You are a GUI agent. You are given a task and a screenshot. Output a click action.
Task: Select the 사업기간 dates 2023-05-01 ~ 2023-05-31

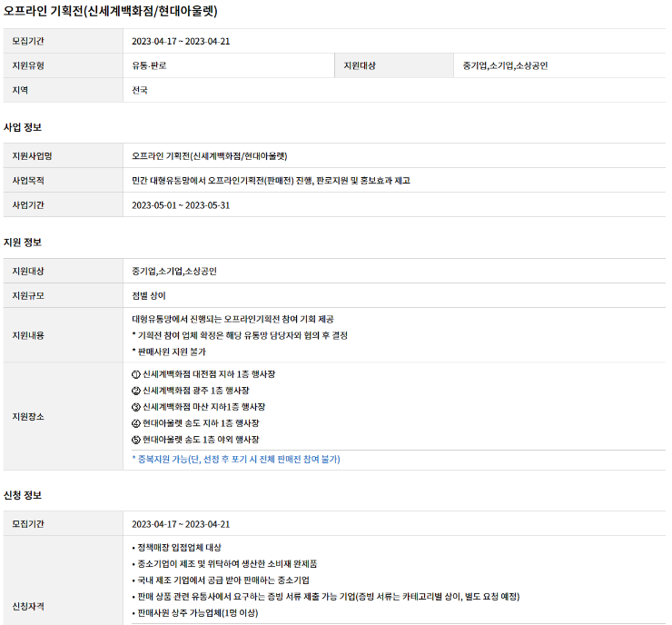[181, 205]
